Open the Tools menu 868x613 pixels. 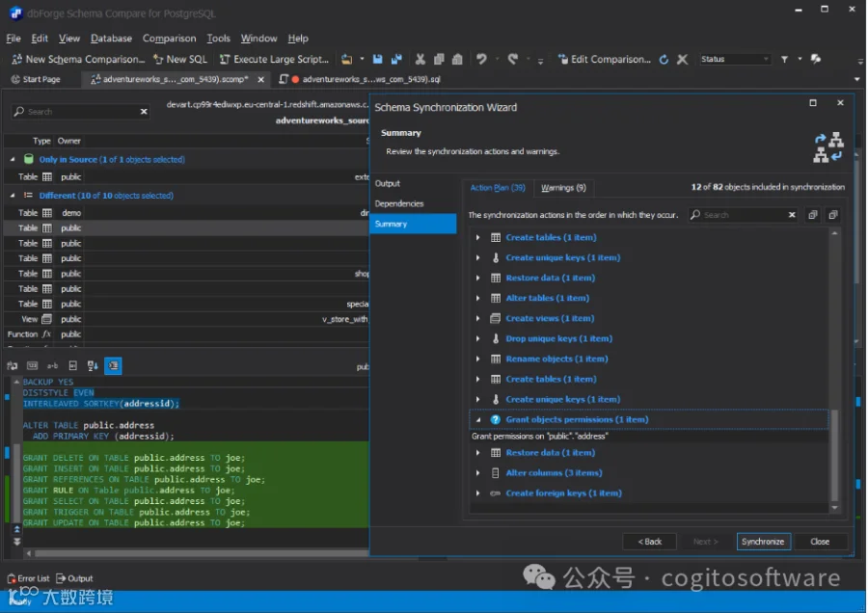(218, 39)
